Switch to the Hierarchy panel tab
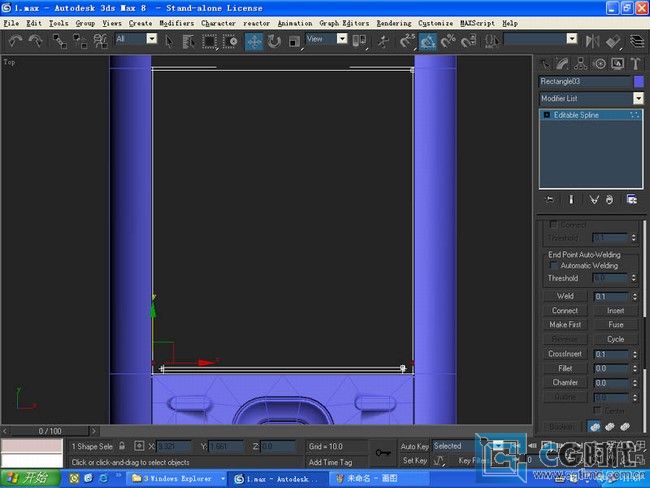The width and height of the screenshot is (650, 488). click(580, 63)
